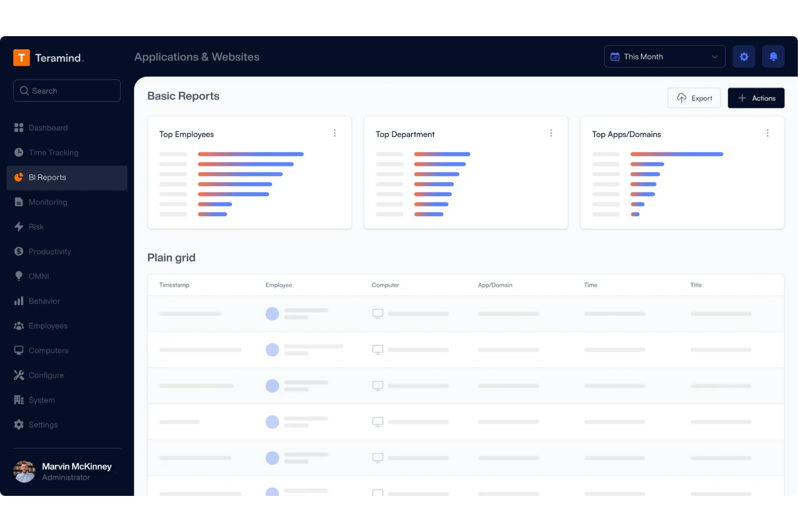Screen dimensions: 798x532
Task: Click the Employees people icon
Action: [19, 326]
